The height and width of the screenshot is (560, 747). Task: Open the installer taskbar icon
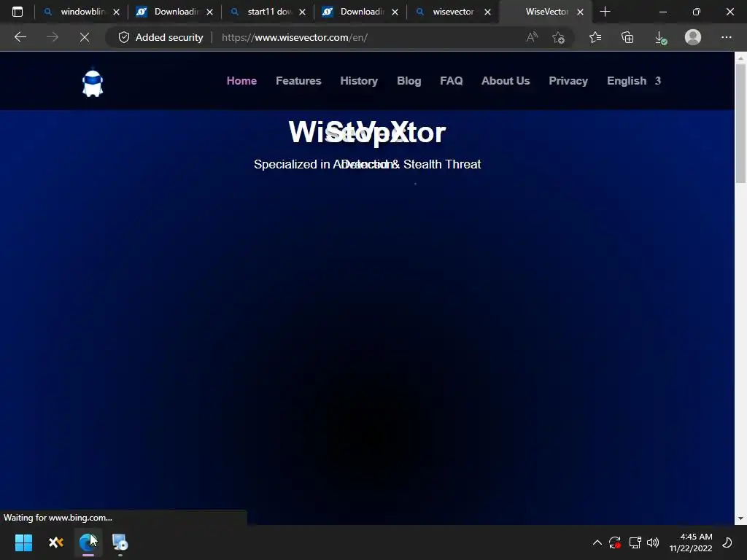[x=120, y=542]
